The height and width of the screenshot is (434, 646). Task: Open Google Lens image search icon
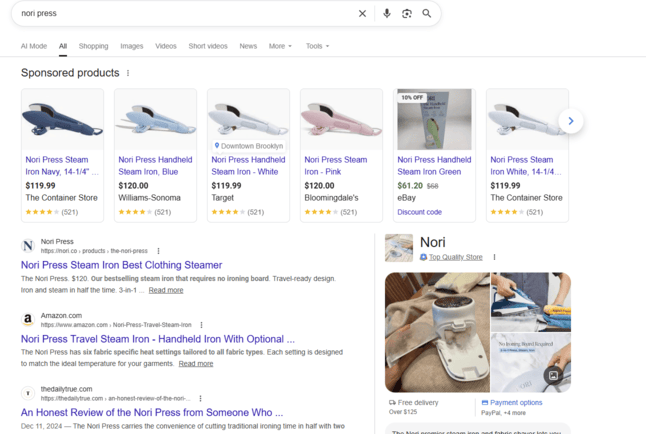tap(407, 14)
